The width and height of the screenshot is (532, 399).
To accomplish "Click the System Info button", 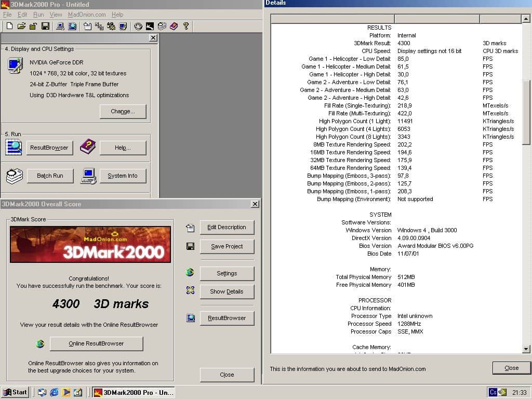I will [123, 176].
